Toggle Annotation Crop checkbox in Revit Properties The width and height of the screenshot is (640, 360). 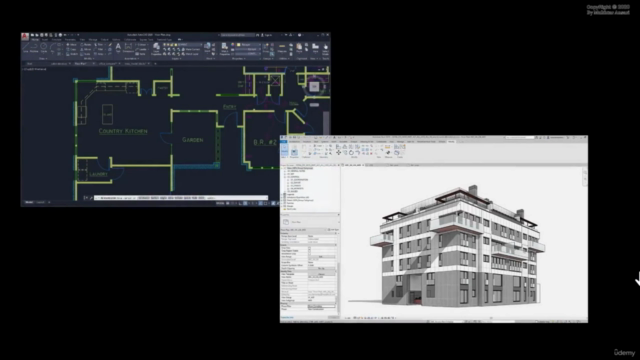309,254
